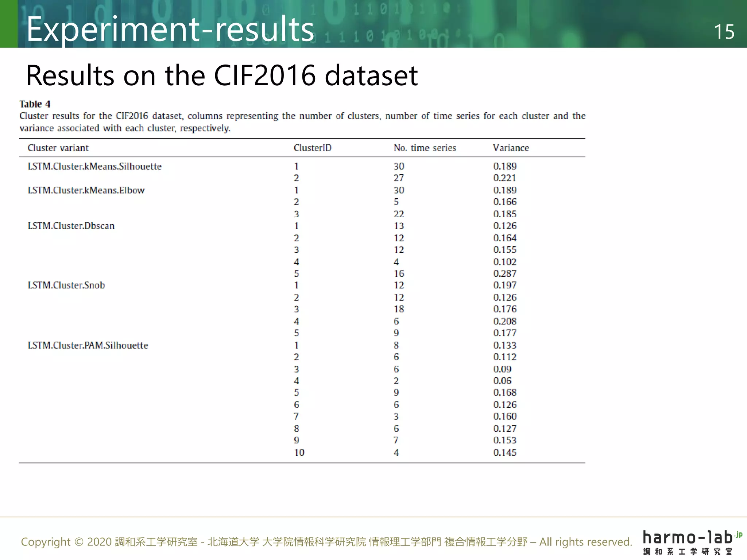Click time series count 27
This screenshot has width=747, height=560.
(399, 178)
